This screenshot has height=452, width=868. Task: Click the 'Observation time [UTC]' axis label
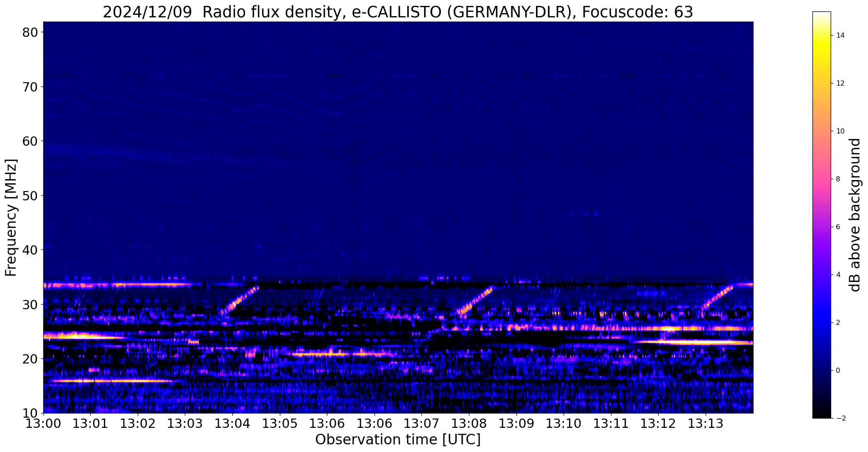point(398,440)
